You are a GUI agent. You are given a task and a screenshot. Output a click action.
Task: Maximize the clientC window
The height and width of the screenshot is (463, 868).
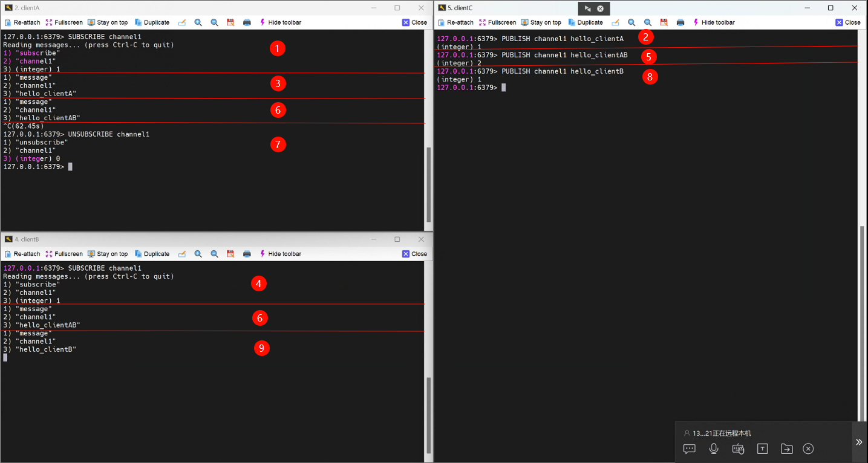(830, 8)
